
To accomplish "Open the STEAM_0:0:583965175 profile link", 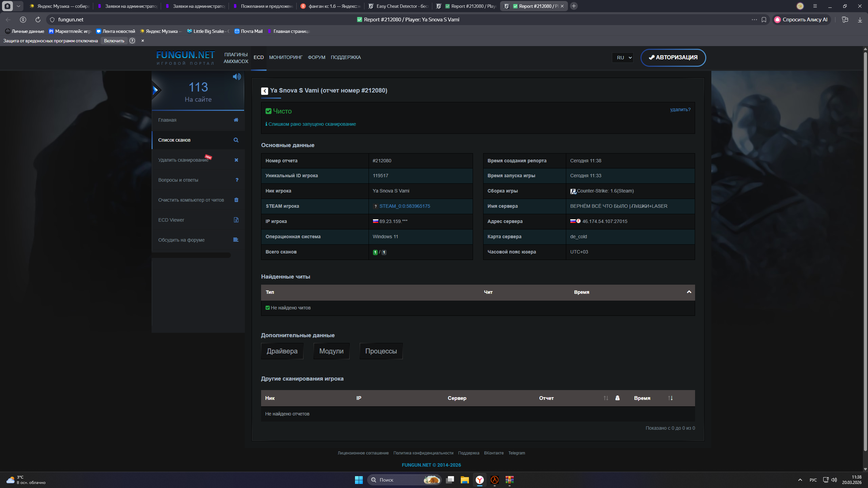I will (405, 206).
